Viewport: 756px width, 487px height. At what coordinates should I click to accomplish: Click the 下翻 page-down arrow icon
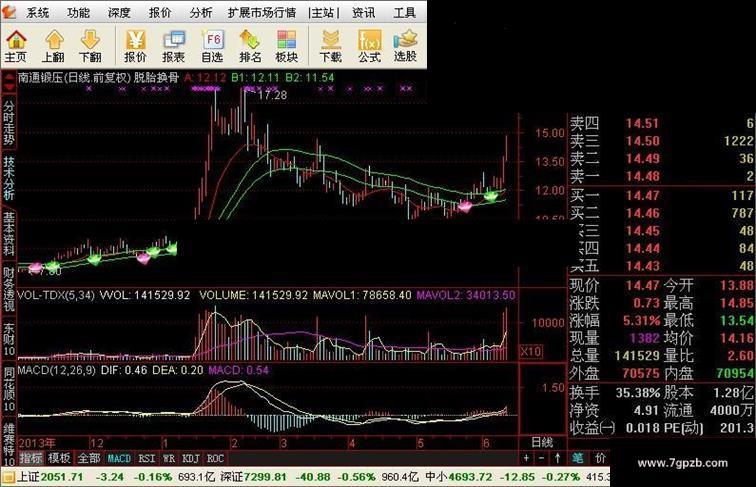point(90,46)
